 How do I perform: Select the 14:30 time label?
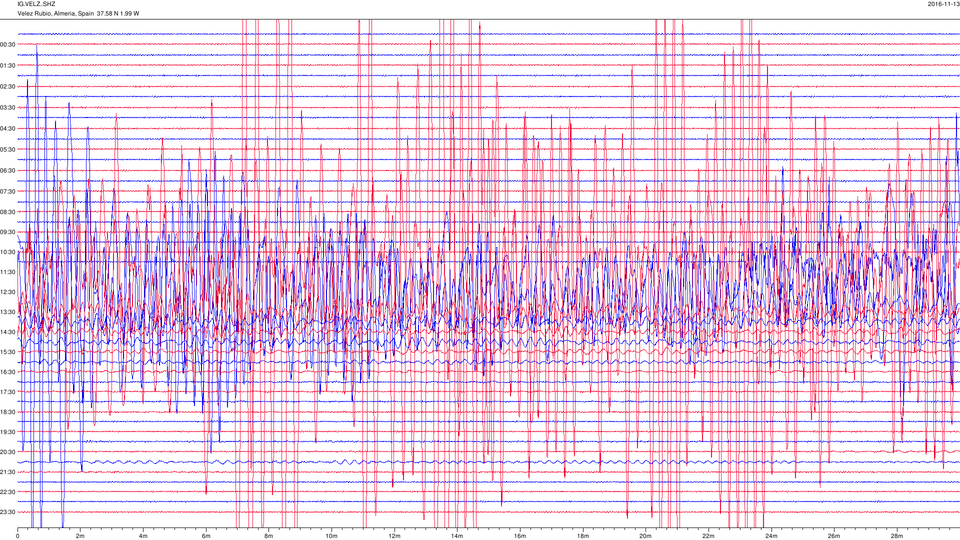(x=7, y=332)
